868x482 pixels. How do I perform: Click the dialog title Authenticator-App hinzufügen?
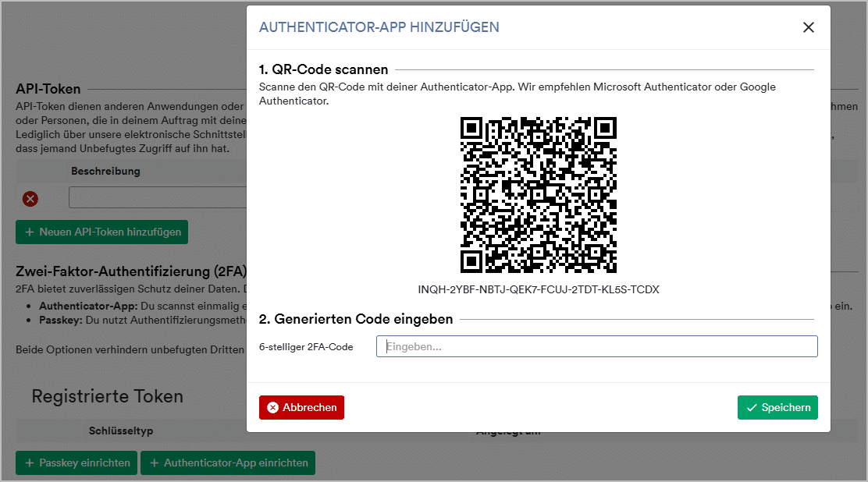pyautogui.click(x=379, y=27)
